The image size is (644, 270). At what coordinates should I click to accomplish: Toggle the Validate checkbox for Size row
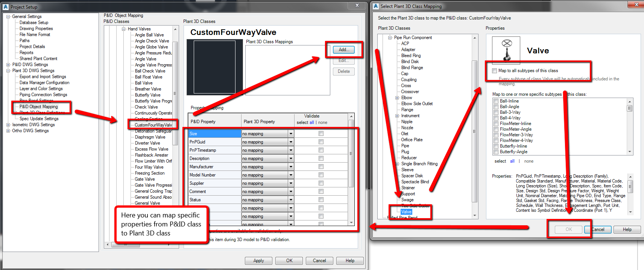[x=321, y=134]
